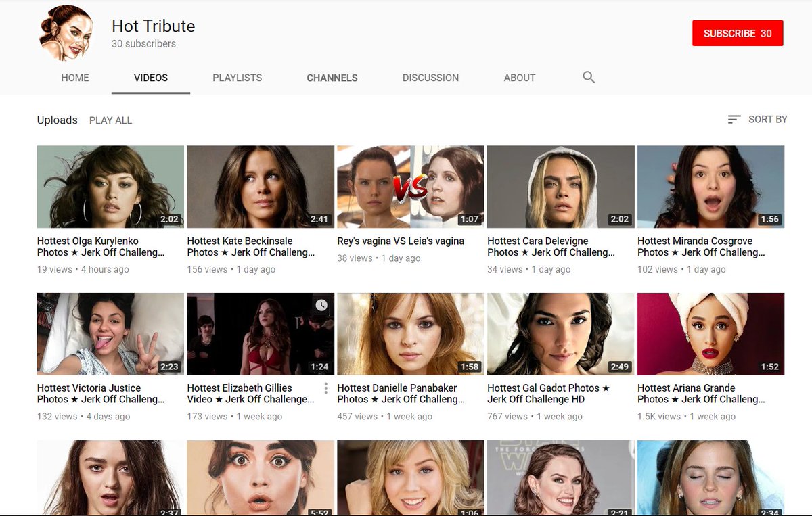Open the Sort By dropdown
812x516 pixels.
757,120
